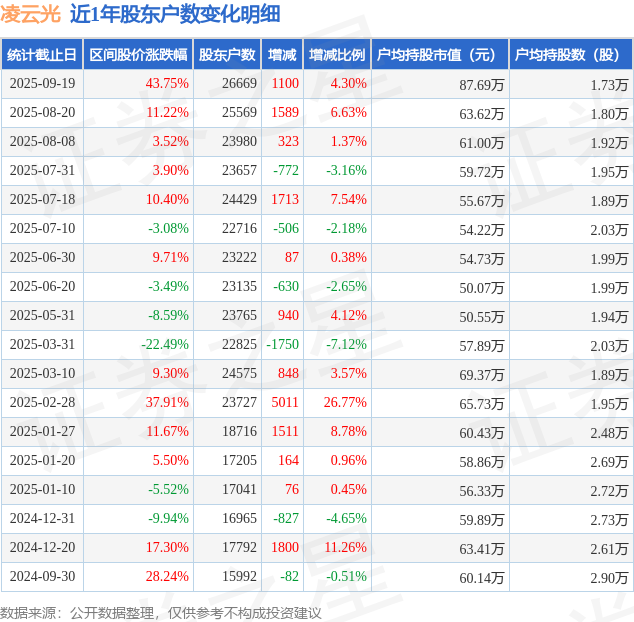The width and height of the screenshot is (634, 622).
Task: Select date cell 2025-01-10
Action: pyautogui.click(x=42, y=489)
